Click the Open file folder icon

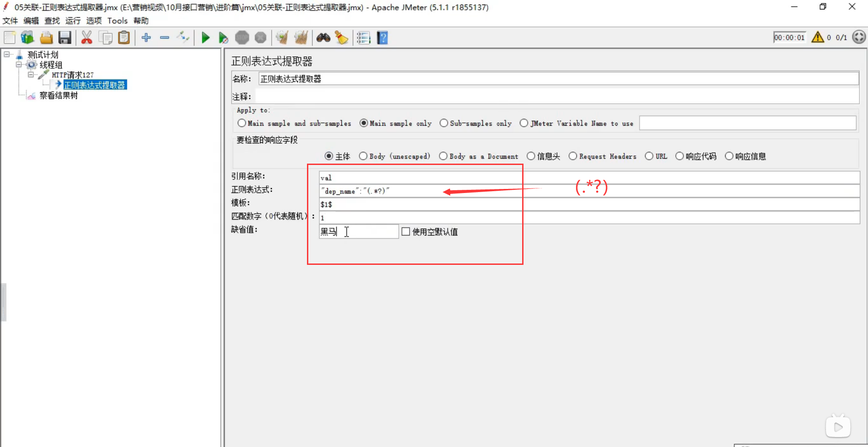click(x=46, y=38)
